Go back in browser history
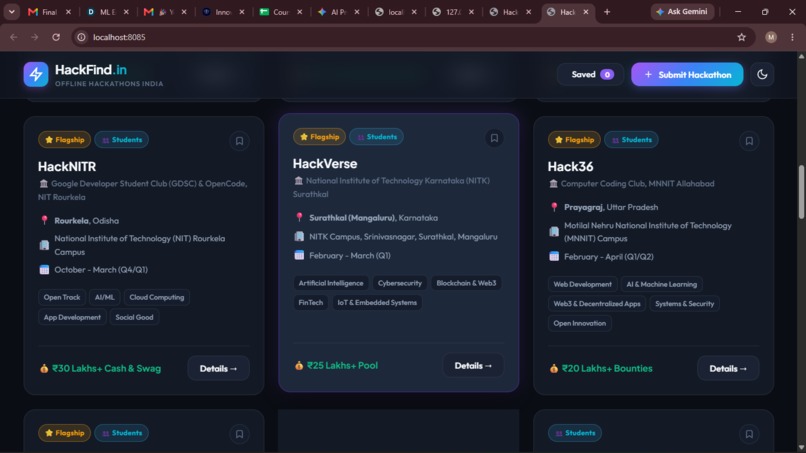The height and width of the screenshot is (453, 806). coord(14,37)
